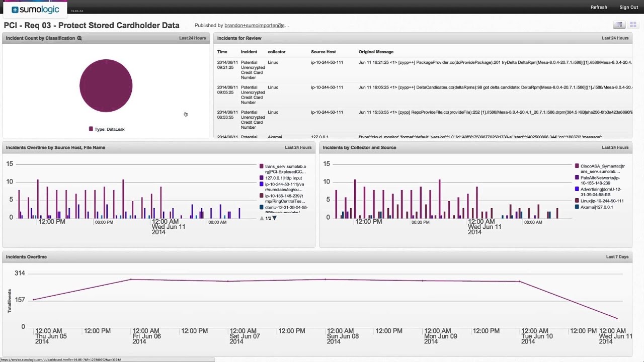
Task: Click Incidents Overtime panel title
Action: click(26, 257)
